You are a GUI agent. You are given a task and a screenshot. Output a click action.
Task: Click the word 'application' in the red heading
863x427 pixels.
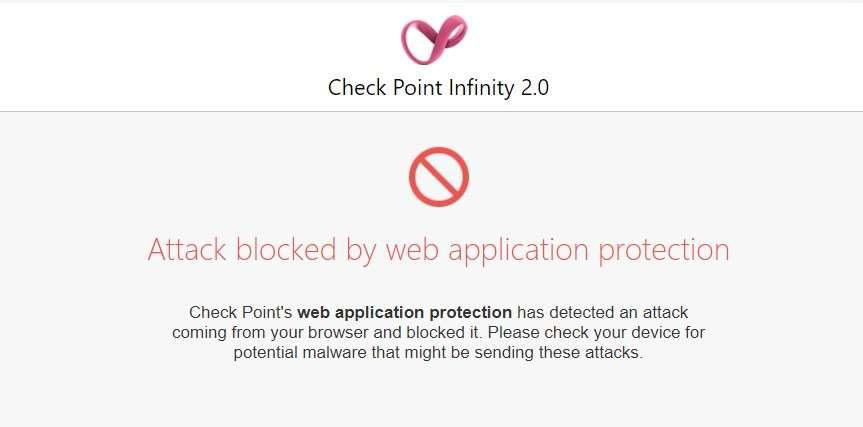click(518, 251)
